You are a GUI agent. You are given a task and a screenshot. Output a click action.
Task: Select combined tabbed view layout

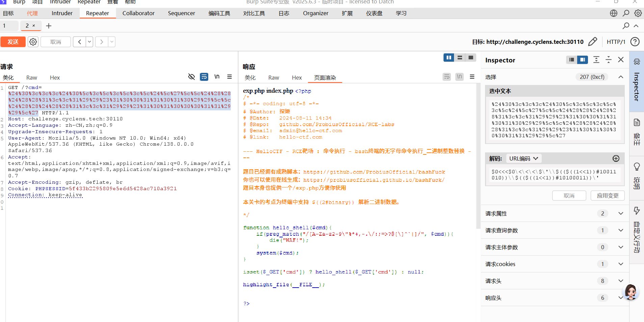[x=471, y=58]
